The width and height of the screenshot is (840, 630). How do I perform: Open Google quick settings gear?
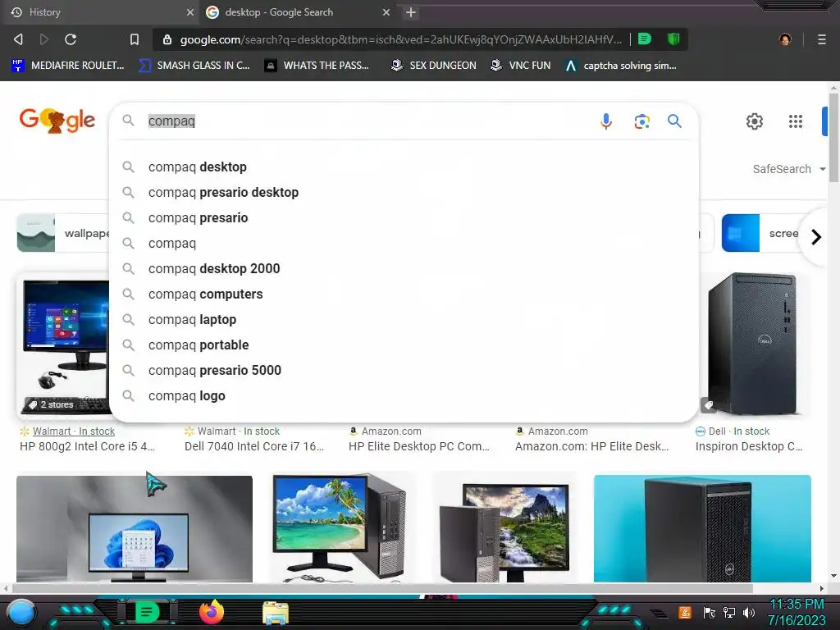[x=755, y=121]
